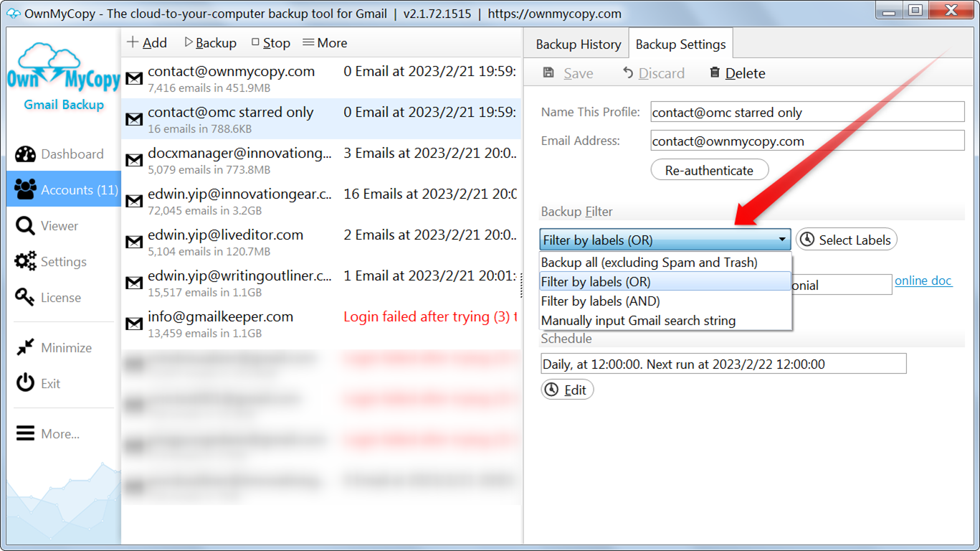The width and height of the screenshot is (980, 551).
Task: Click envelope icon for edwin.yip@writingoutliner account
Action: pos(134,283)
